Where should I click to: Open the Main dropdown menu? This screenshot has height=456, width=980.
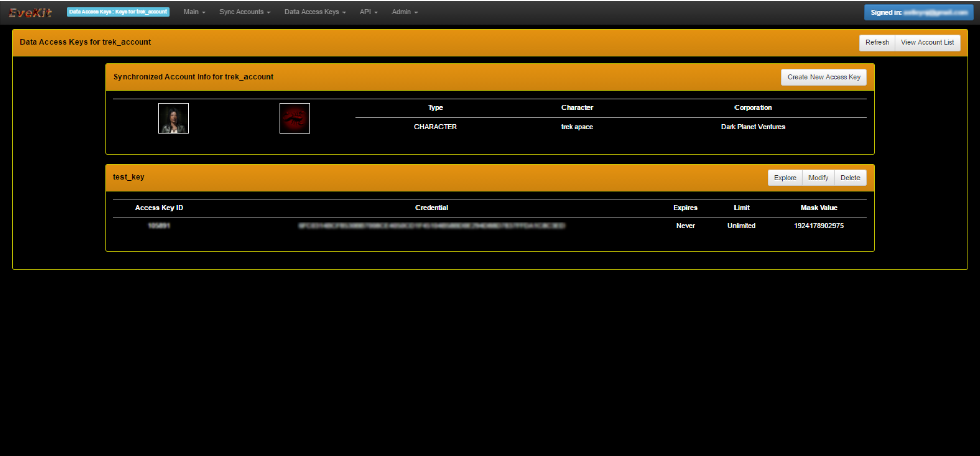(x=194, y=12)
